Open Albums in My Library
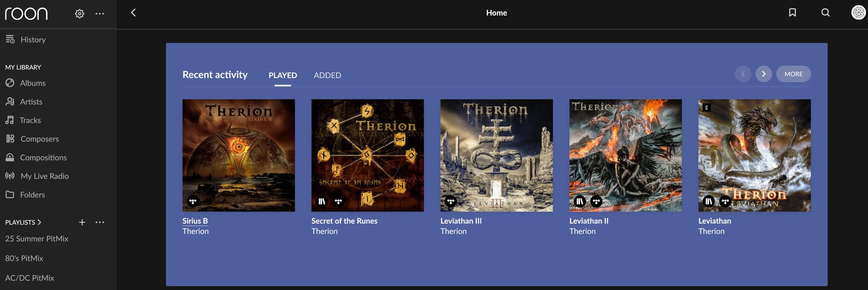Viewport: 868px width, 290px height. click(x=33, y=83)
